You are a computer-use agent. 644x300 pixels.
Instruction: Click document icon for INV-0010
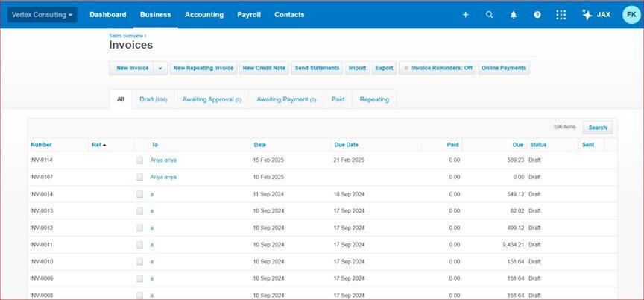click(x=139, y=261)
